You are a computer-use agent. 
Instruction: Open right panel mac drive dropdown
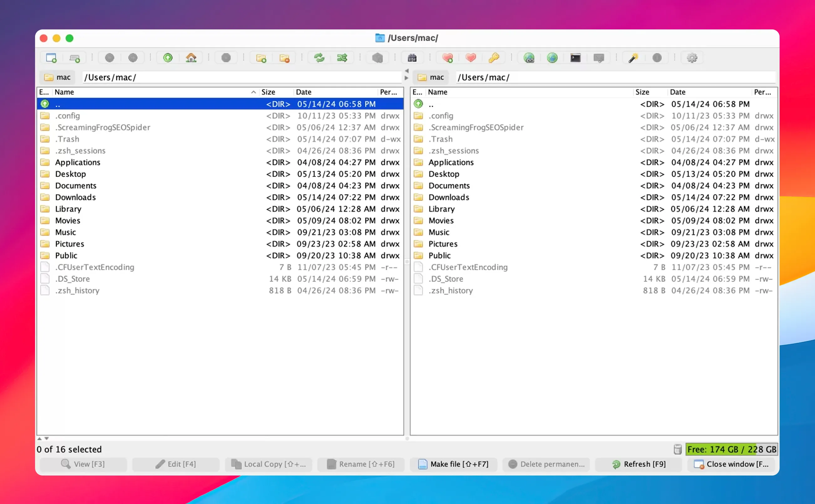click(431, 77)
